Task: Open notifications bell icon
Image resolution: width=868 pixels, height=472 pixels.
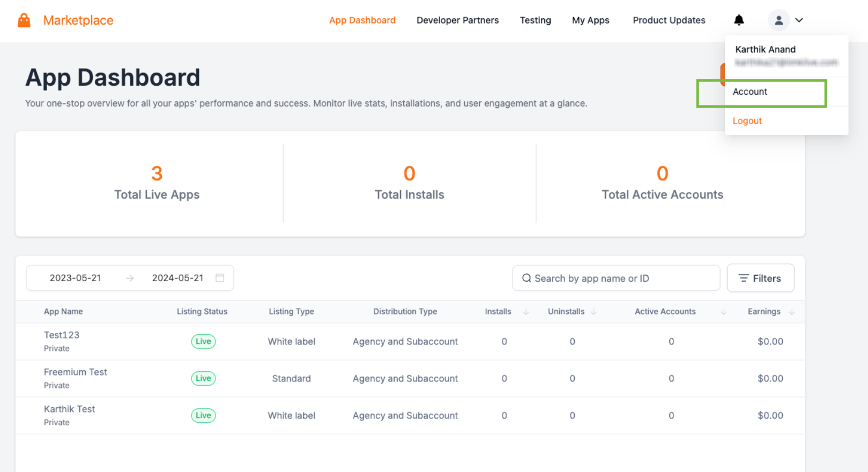Action: click(x=739, y=20)
